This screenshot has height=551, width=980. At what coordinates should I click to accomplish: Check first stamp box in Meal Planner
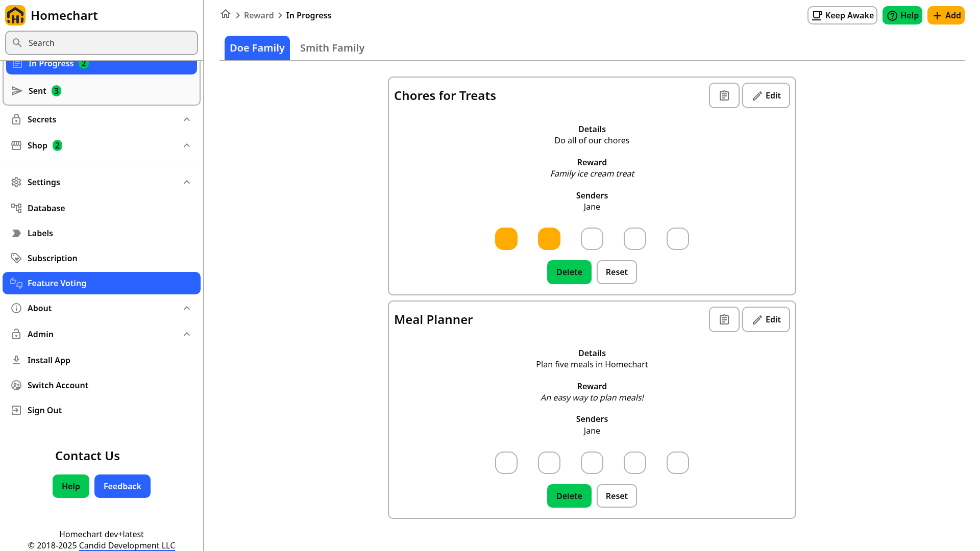tap(506, 463)
